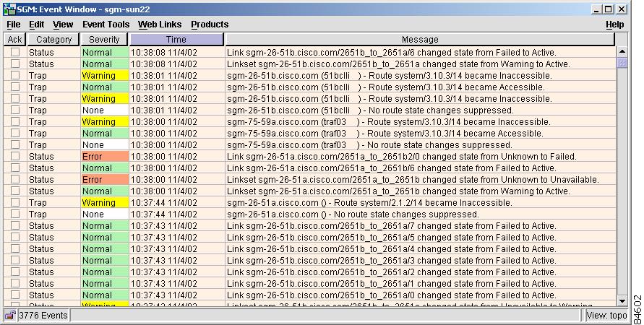The height and width of the screenshot is (325, 644).
Task: Click the vertical scrollbar thumb
Action: click(x=622, y=62)
